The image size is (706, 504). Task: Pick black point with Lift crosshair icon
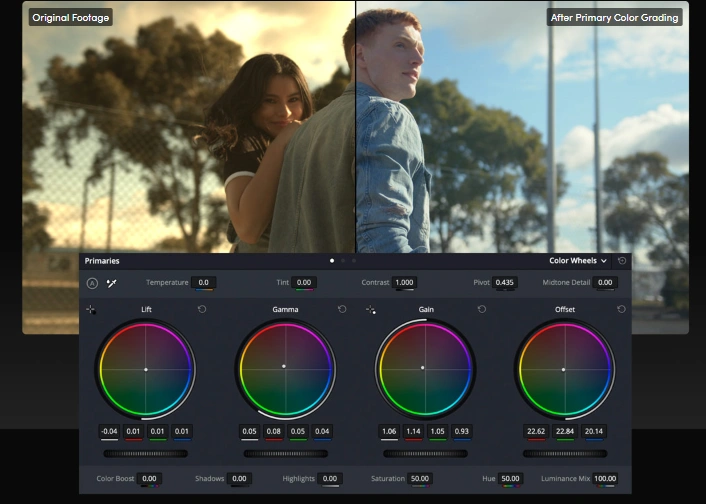pos(91,310)
